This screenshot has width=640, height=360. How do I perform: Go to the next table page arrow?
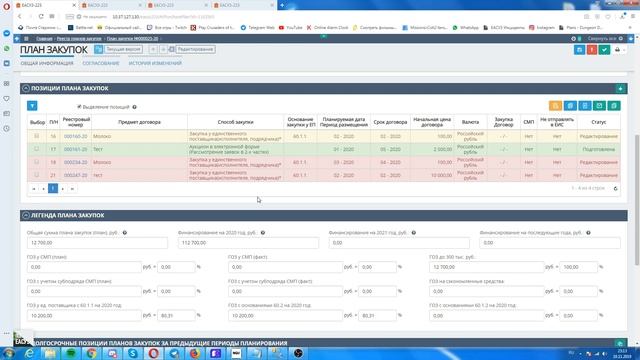pos(62,189)
